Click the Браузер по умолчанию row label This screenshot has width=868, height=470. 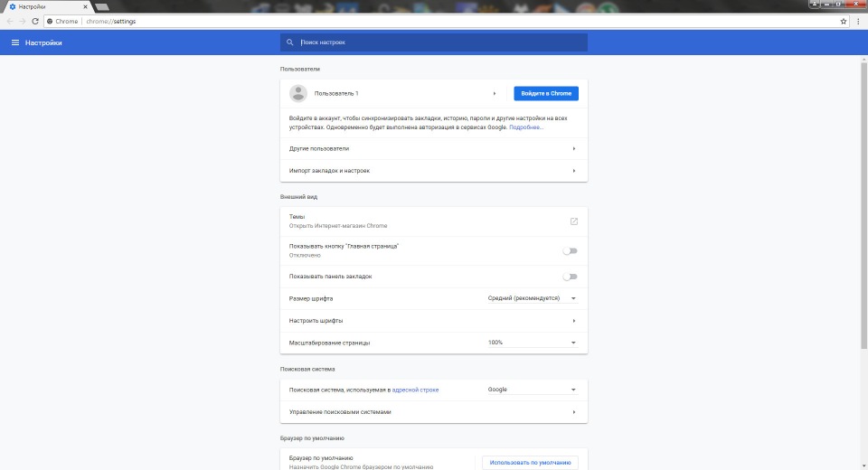coord(320,458)
